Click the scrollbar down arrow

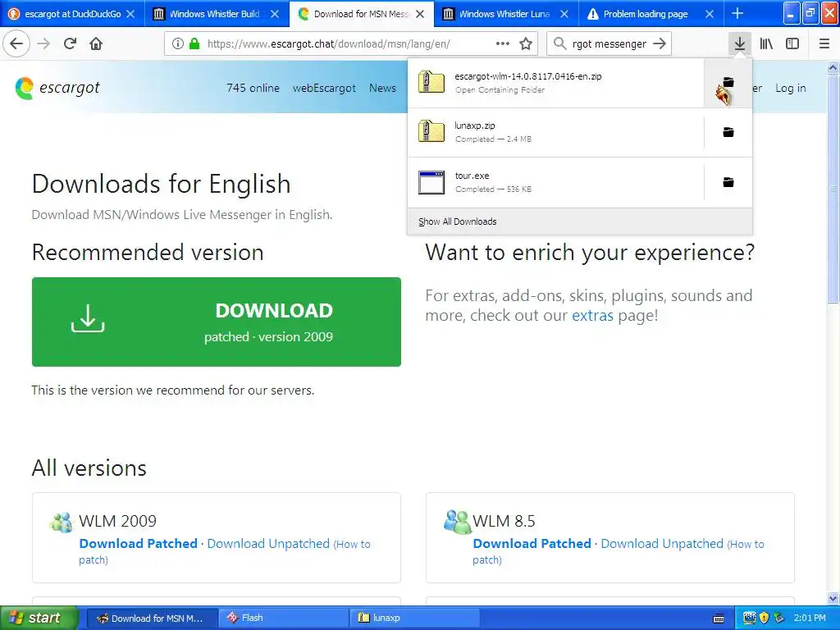click(833, 598)
